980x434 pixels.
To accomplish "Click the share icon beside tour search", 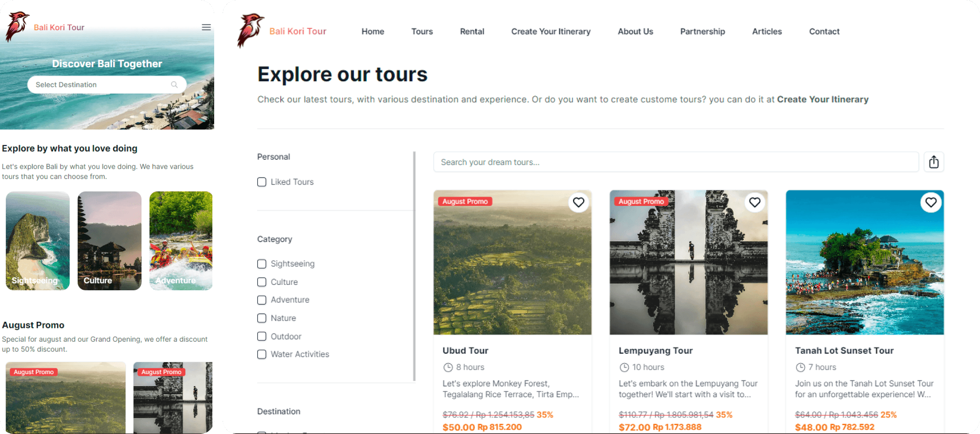I will [x=933, y=162].
